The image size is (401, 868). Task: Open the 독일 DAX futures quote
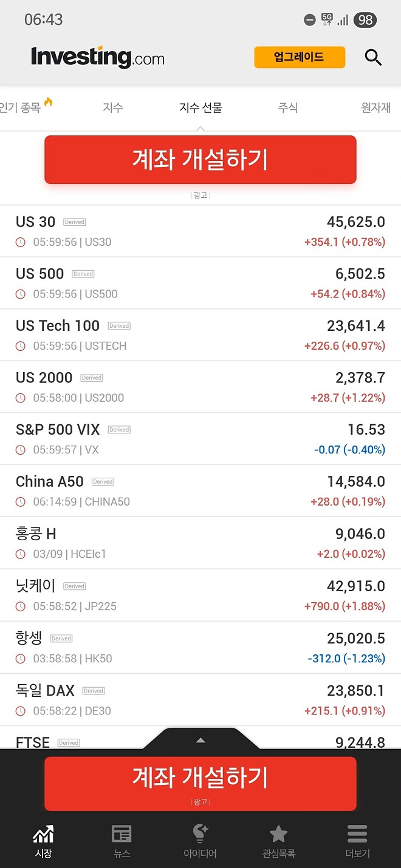tap(200, 699)
